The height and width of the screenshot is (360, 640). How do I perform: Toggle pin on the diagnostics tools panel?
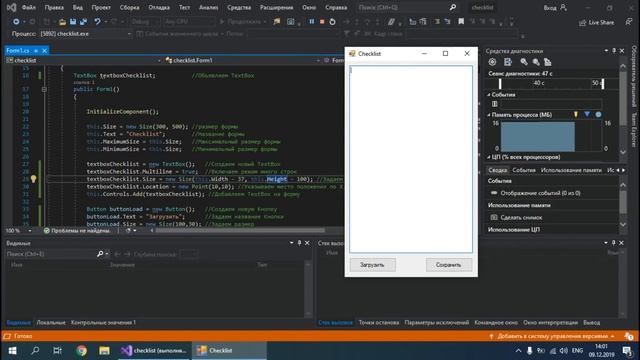[x=614, y=51]
